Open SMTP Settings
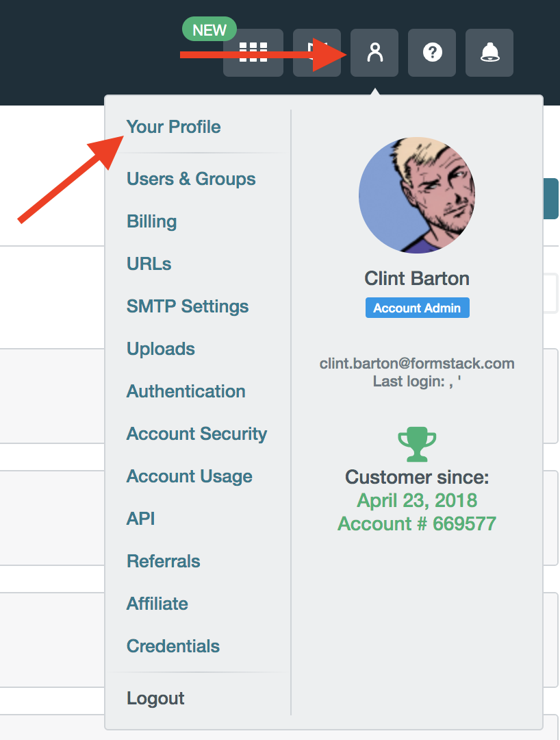560x740 pixels. [188, 306]
